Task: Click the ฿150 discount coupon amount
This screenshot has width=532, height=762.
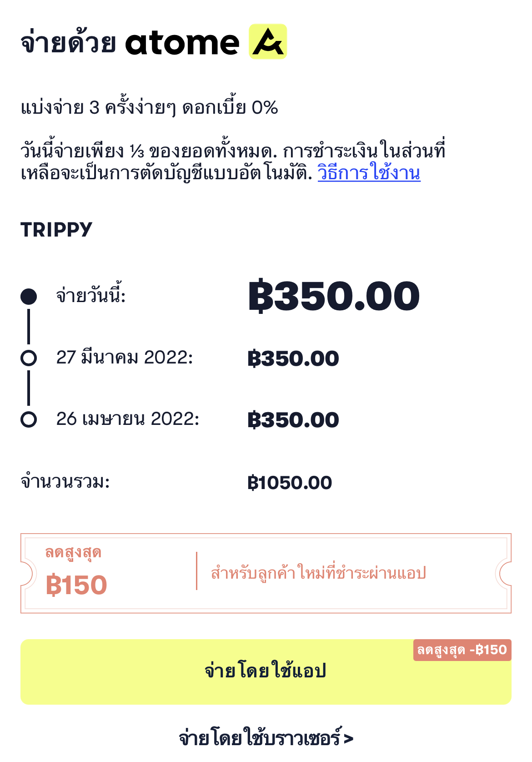Action: [x=76, y=585]
